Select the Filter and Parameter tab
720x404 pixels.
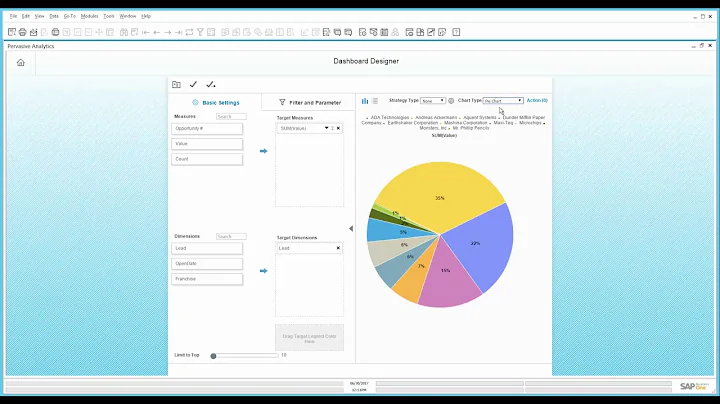coord(309,103)
